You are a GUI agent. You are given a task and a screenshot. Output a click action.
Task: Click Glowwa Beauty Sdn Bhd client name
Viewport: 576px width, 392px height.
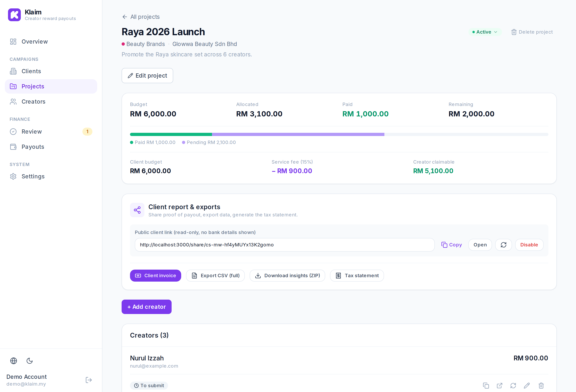click(204, 44)
